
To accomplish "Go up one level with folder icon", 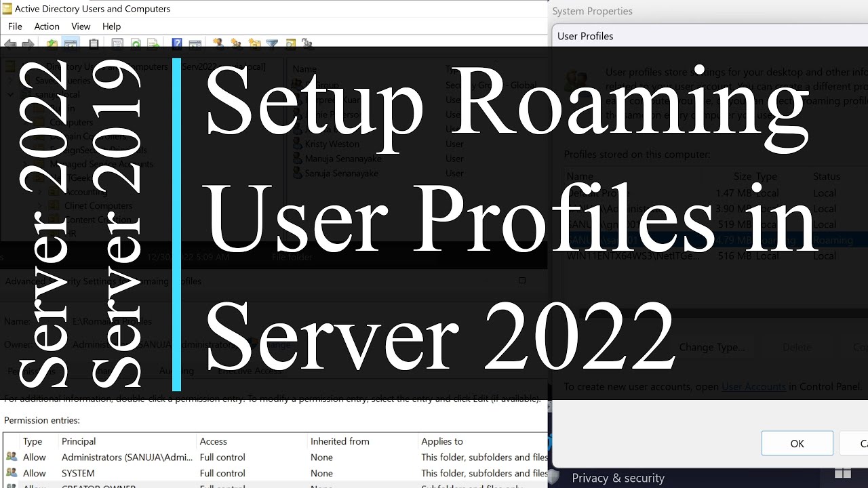I will (52, 44).
